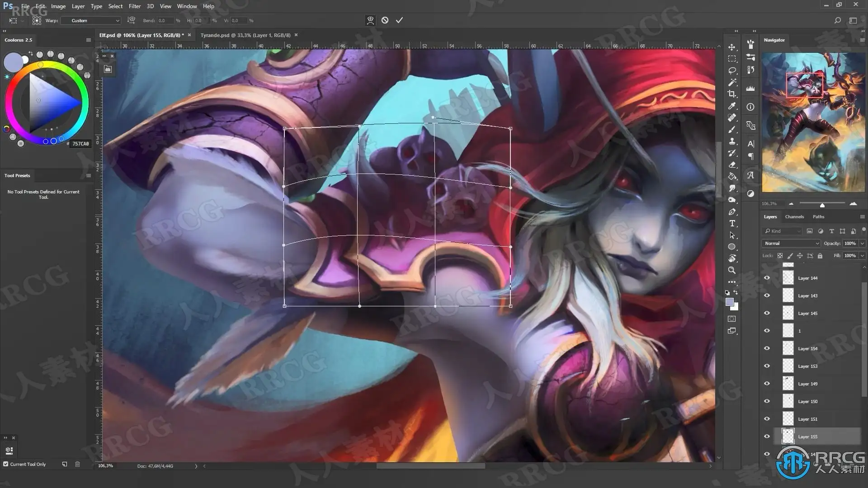
Task: Select the Eraser tool
Action: click(732, 164)
